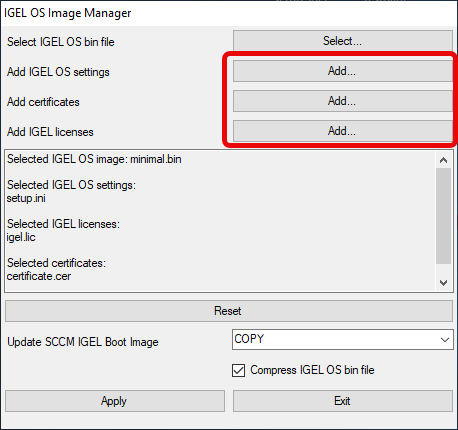The height and width of the screenshot is (430, 458).
Task: Click the Update SCCM IGEL Boot Image label
Action: click(x=83, y=342)
